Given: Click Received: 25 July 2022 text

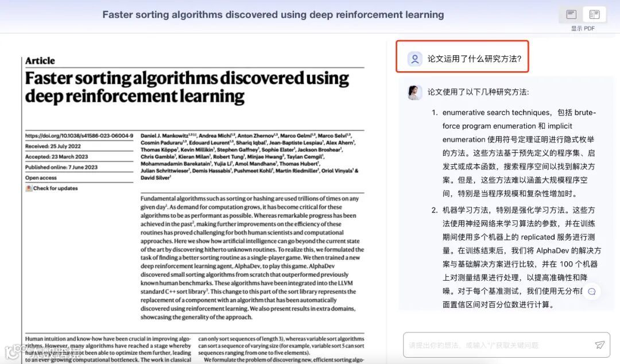Looking at the screenshot, I should 53,146.
